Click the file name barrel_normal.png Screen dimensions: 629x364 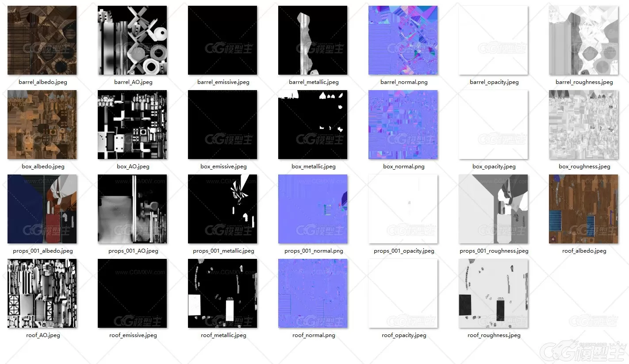[x=404, y=82]
